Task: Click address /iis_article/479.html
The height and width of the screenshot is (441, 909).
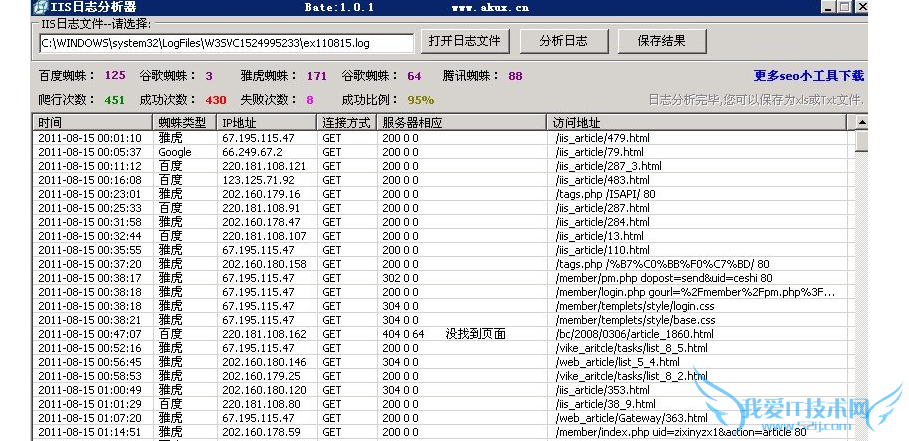Action: pyautogui.click(x=602, y=138)
